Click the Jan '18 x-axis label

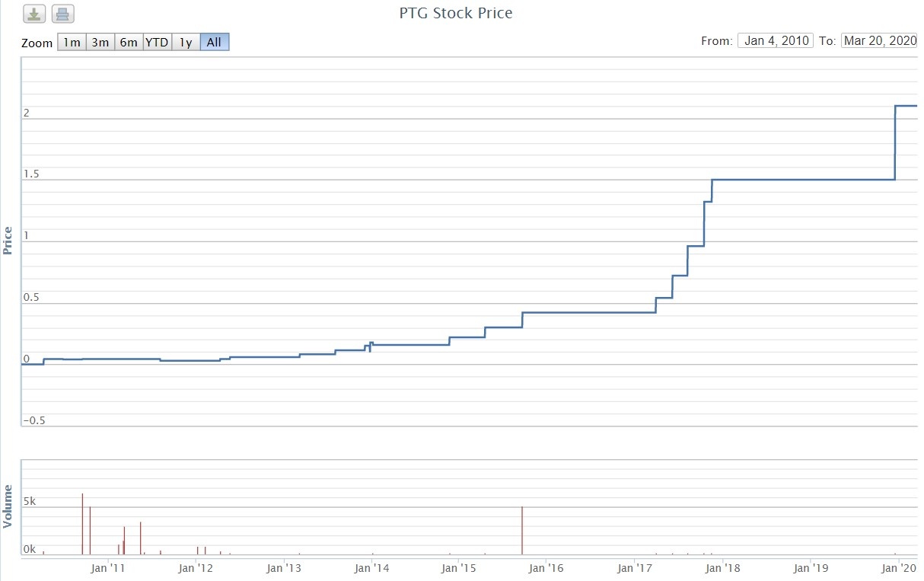722,568
